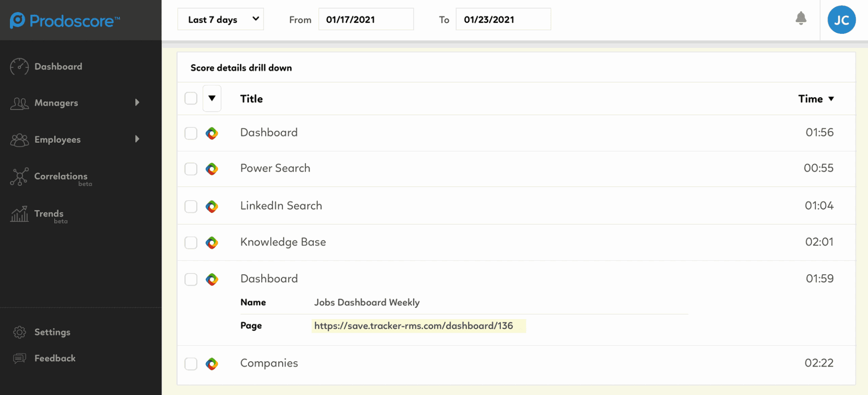Screen dimensions: 868x395
Task: Click app icon beside the 01:59 Dashboard row
Action: point(212,279)
